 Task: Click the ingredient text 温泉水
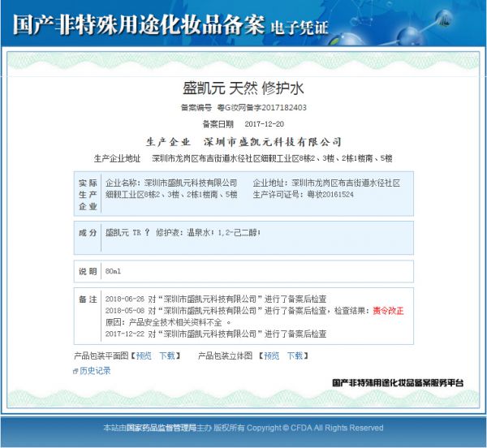coord(199,233)
